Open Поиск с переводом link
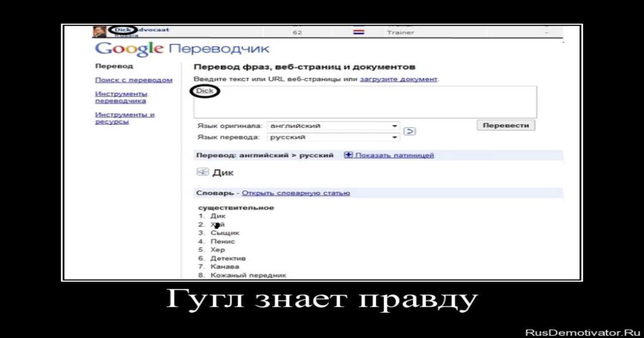The image size is (644, 338). [x=134, y=80]
